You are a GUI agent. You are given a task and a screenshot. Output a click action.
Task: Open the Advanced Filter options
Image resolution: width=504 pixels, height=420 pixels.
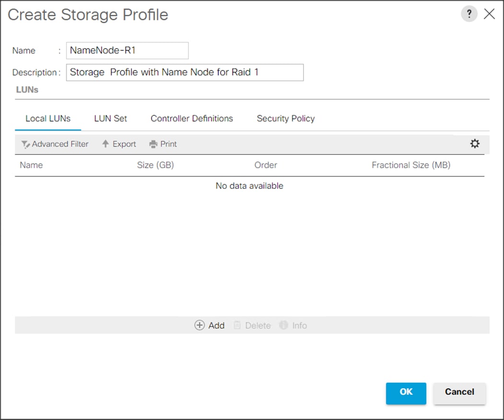coord(54,144)
